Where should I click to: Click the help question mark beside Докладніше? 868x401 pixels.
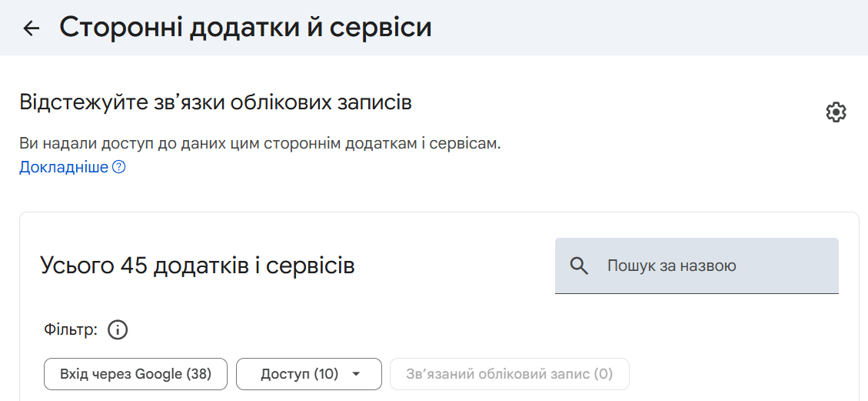coord(118,167)
